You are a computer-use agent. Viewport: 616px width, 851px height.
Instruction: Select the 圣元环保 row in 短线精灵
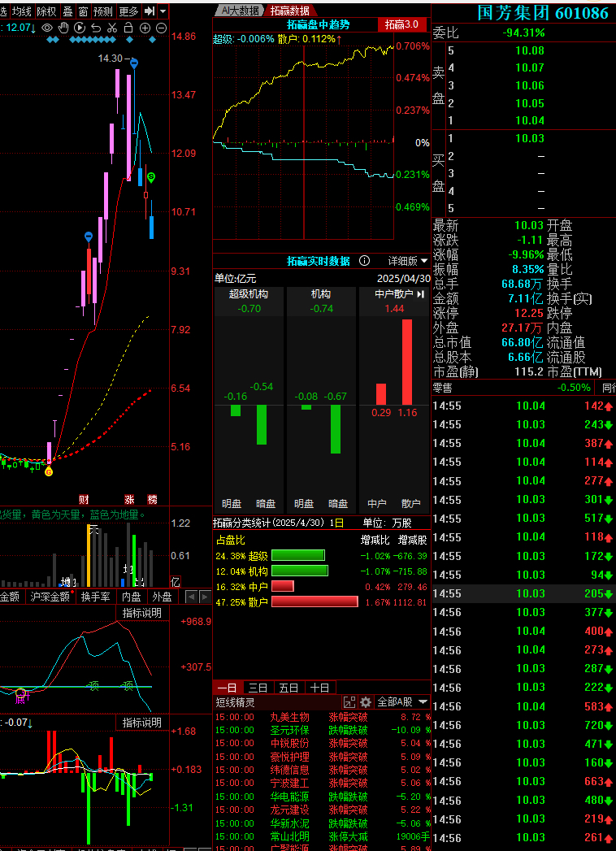(323, 731)
